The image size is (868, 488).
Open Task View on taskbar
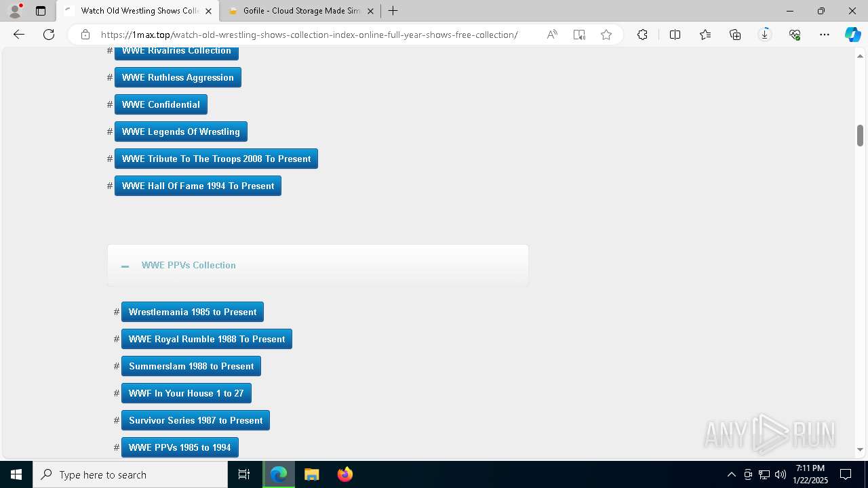(x=244, y=474)
